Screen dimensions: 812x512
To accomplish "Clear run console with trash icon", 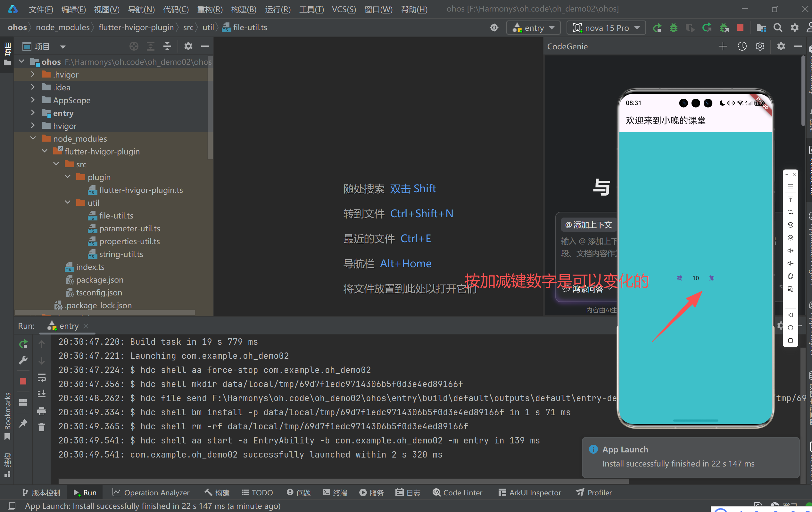I will [41, 427].
